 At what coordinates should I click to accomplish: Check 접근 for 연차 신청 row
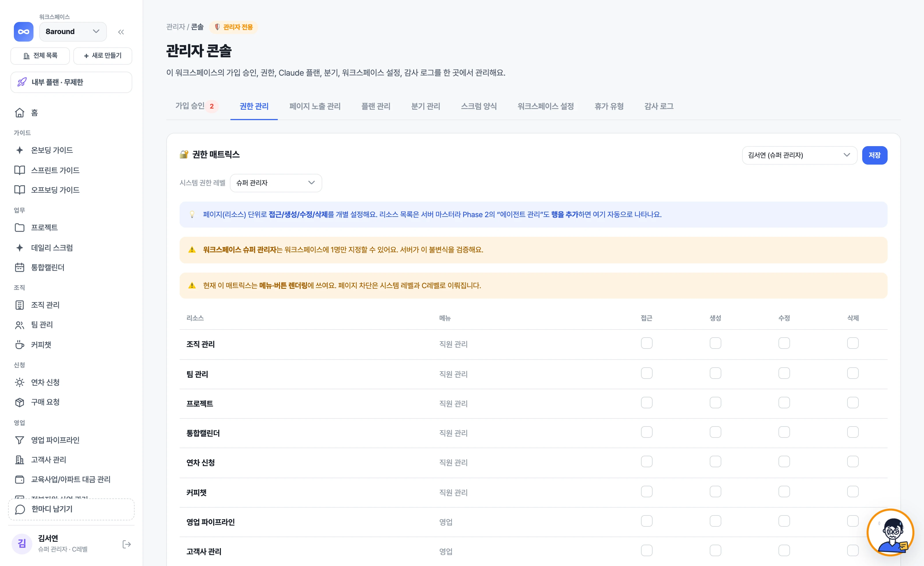647,462
